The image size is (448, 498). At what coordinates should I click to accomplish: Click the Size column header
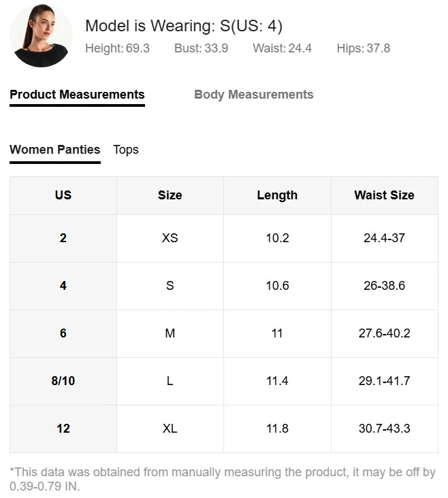(x=170, y=195)
